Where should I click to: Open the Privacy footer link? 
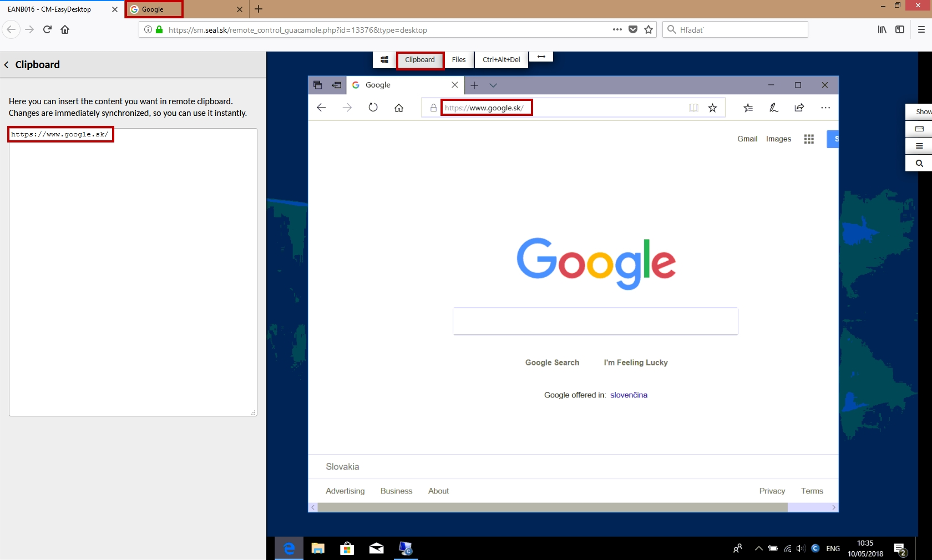pyautogui.click(x=772, y=491)
